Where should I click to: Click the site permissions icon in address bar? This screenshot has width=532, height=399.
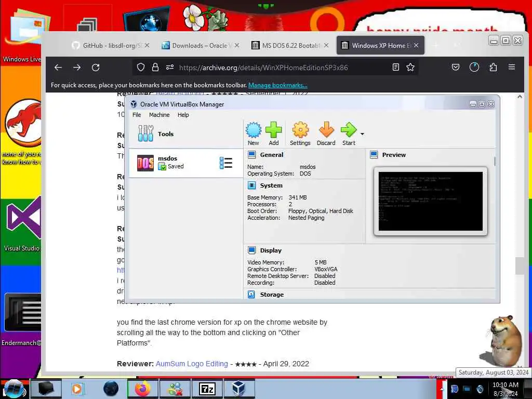click(170, 67)
